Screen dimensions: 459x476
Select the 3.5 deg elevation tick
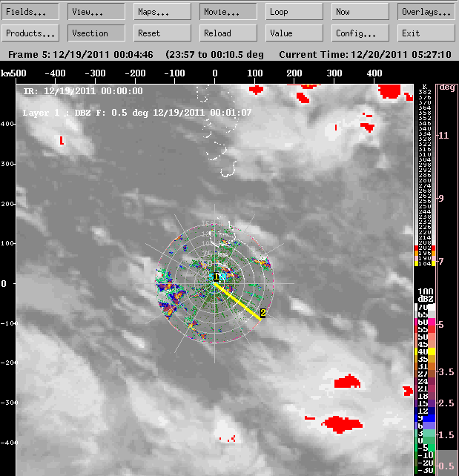[x=446, y=372]
